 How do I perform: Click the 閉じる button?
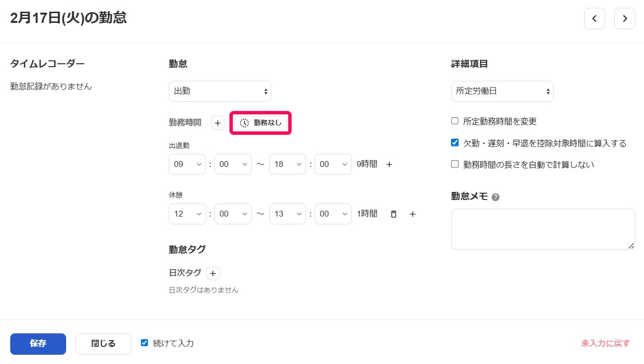(103, 344)
